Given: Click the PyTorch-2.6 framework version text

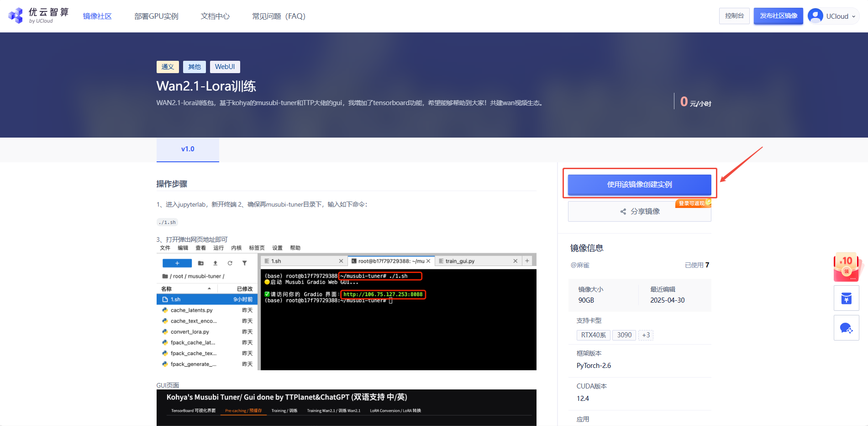Looking at the screenshot, I should pos(594,366).
